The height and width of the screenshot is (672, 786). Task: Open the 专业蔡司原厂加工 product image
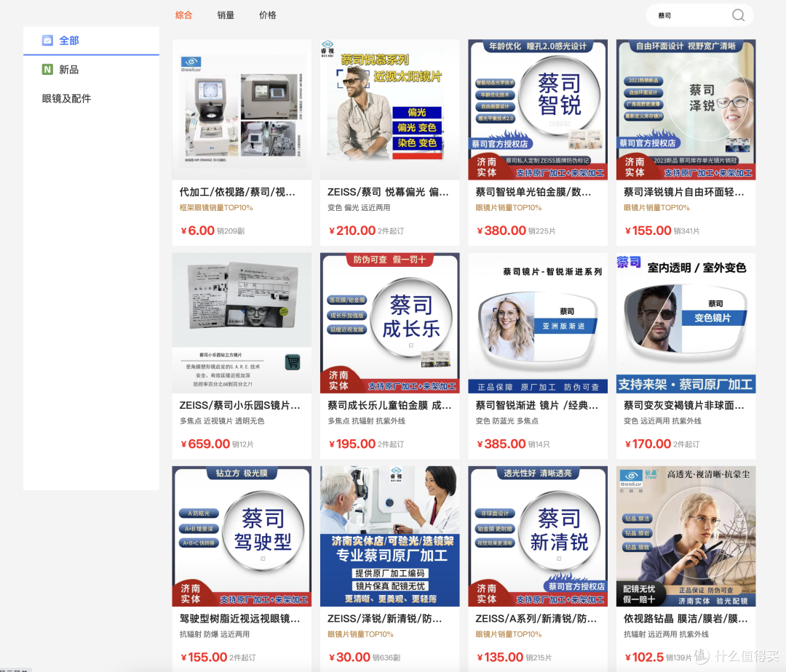pos(390,536)
